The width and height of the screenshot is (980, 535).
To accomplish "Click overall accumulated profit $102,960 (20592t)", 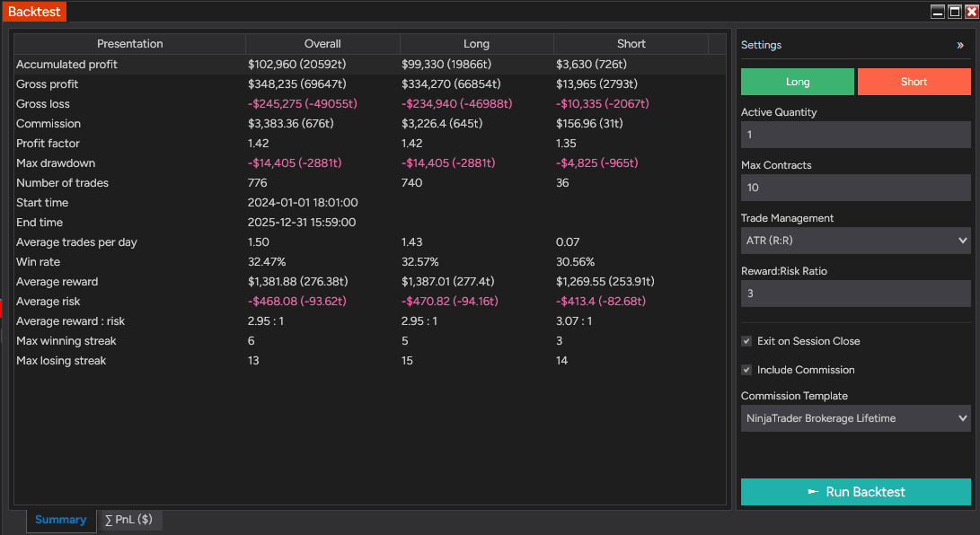I will tap(297, 65).
